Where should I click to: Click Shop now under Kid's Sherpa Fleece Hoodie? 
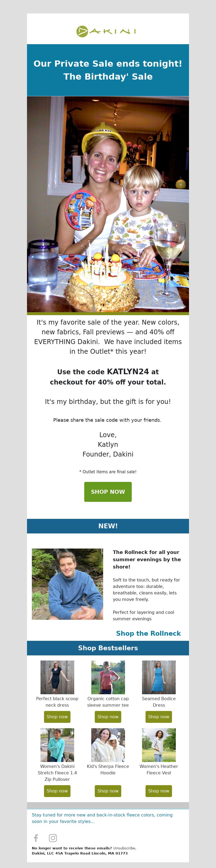(x=108, y=791)
